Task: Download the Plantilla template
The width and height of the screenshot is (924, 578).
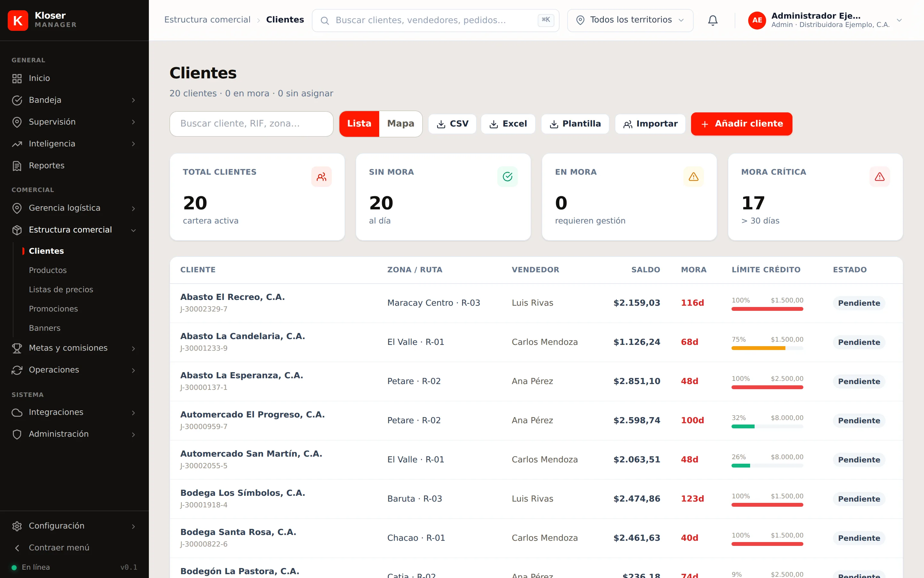Action: (575, 124)
